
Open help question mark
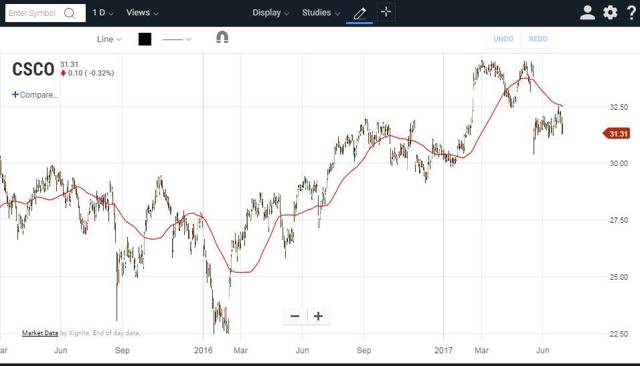coord(631,13)
